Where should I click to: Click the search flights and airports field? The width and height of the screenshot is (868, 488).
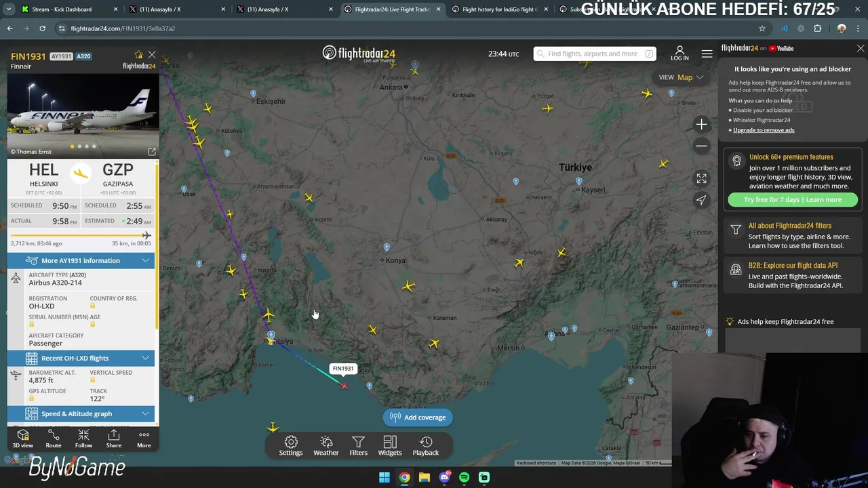pos(595,54)
